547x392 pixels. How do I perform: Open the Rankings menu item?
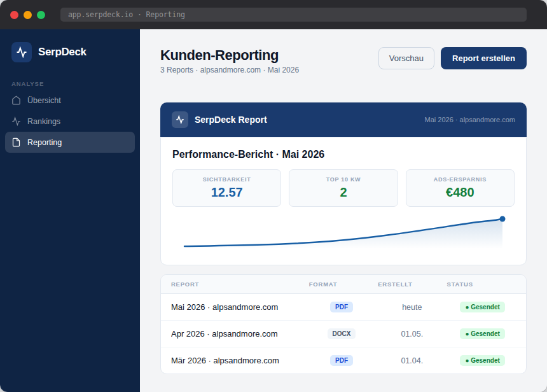[x=70, y=122]
